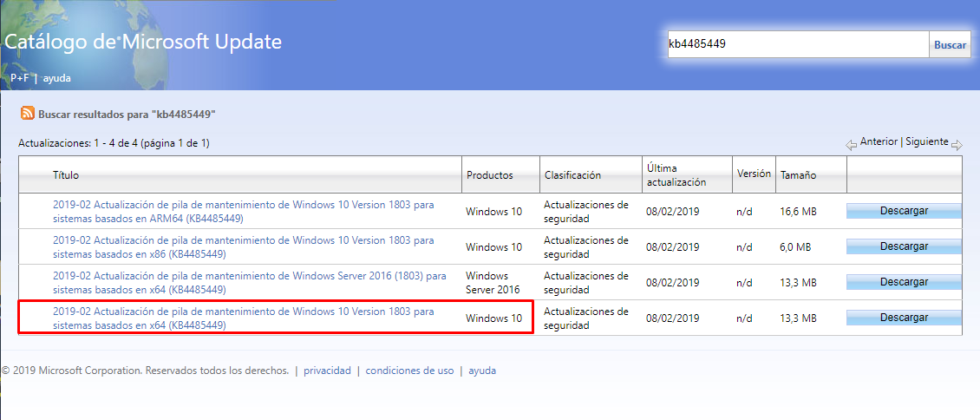
Task: Go to the Anterior page link
Action: 879,141
